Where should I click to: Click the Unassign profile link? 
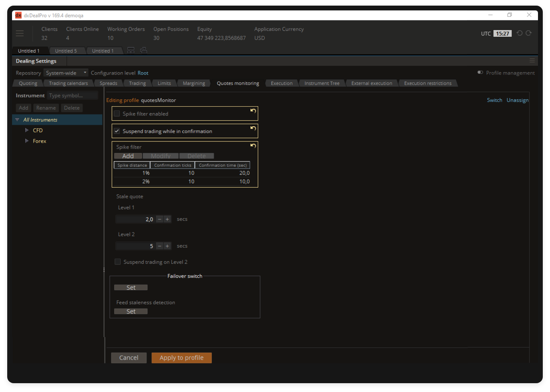518,100
